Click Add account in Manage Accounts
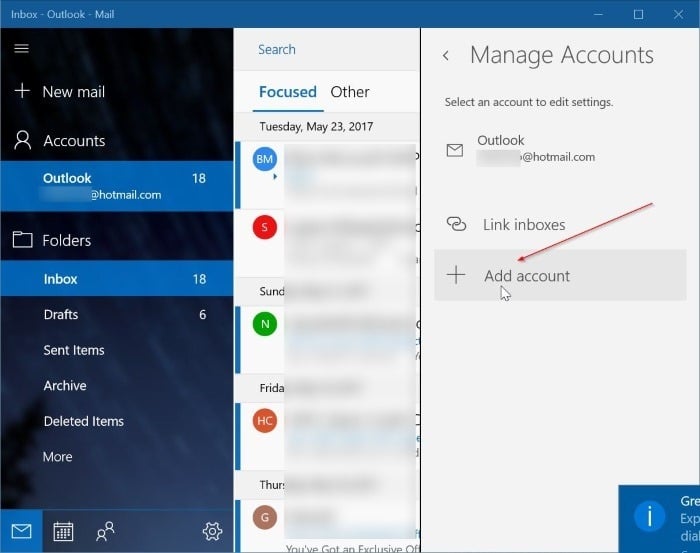700x553 pixels. click(527, 276)
